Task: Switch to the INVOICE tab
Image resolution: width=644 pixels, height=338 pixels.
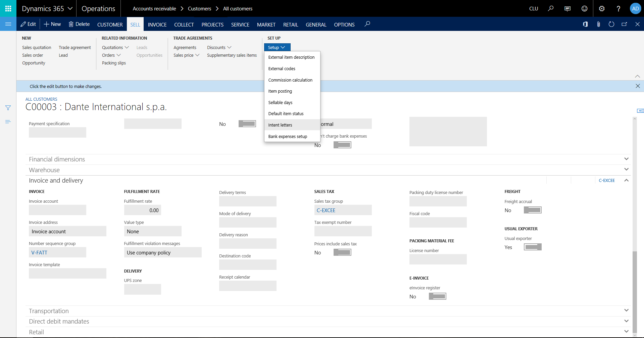Action: 157,25
